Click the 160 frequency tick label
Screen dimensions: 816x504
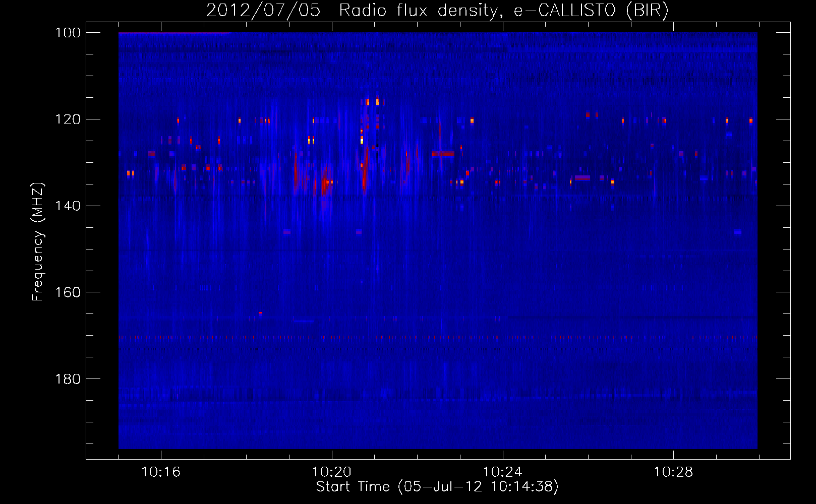click(x=68, y=292)
